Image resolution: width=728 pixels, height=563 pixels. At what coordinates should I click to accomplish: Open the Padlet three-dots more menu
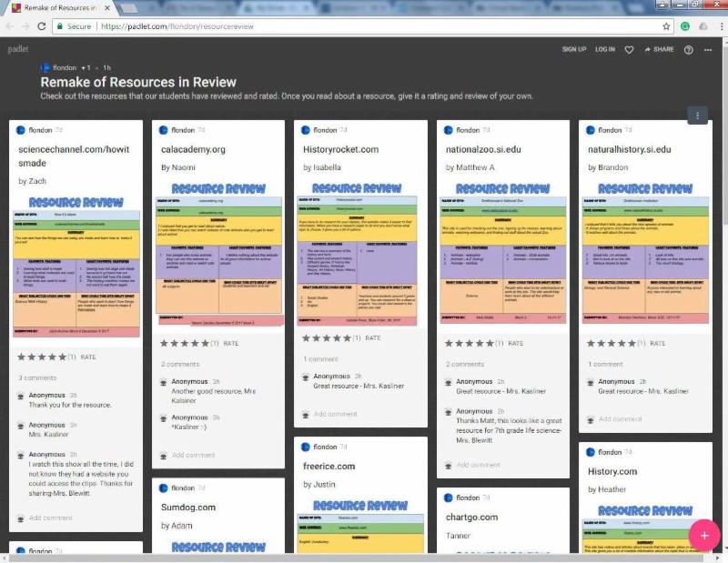click(708, 49)
